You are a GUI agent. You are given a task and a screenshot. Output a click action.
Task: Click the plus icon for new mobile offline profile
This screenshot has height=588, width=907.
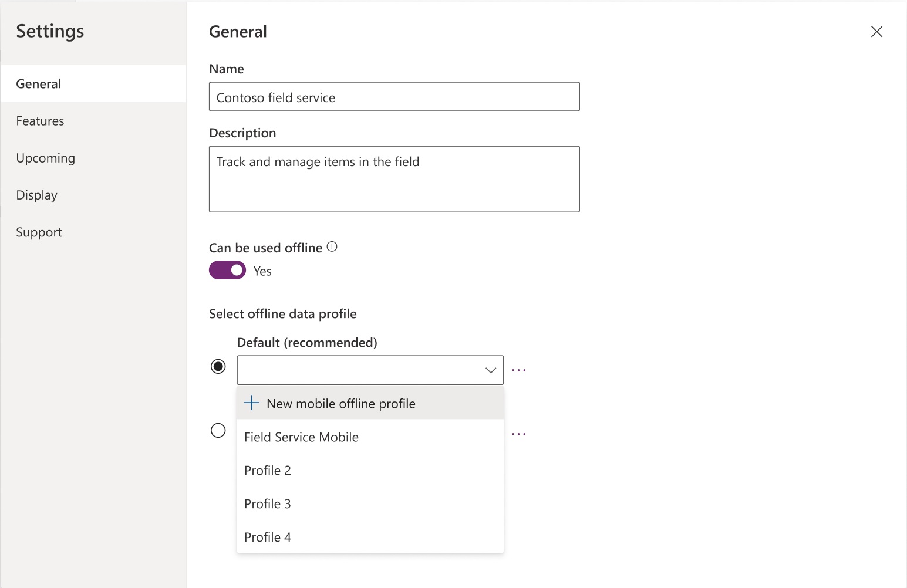[x=251, y=403]
